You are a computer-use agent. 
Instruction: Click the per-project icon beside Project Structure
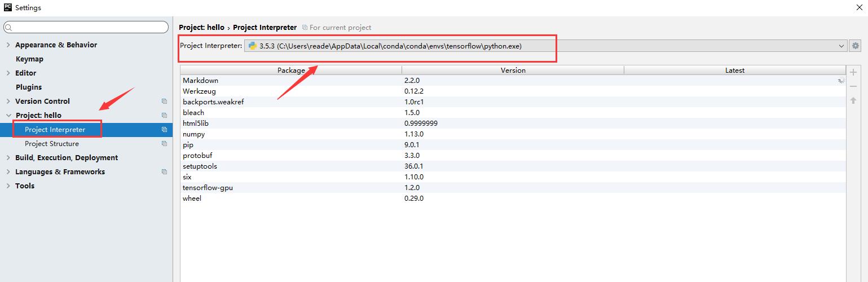pyautogui.click(x=164, y=144)
